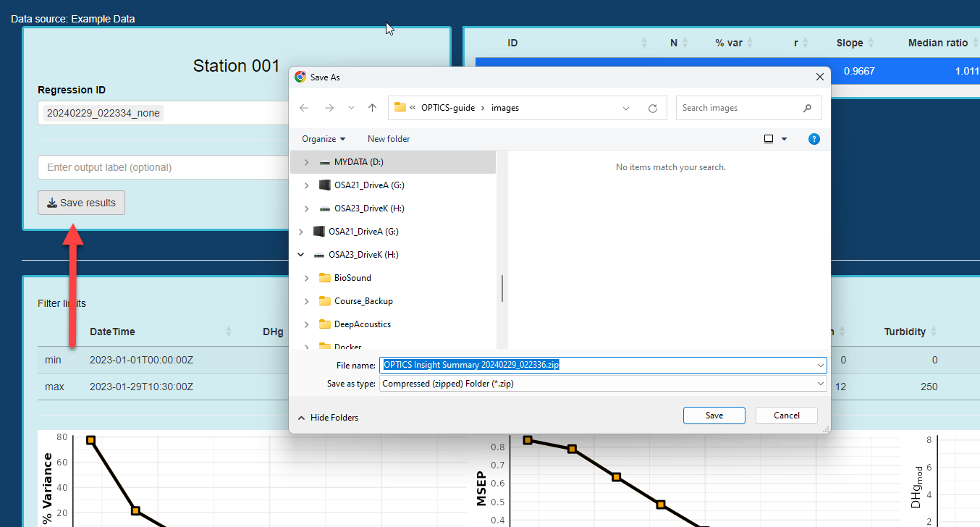Sort table by Slope column
The width and height of the screenshot is (980, 527).
871,43
